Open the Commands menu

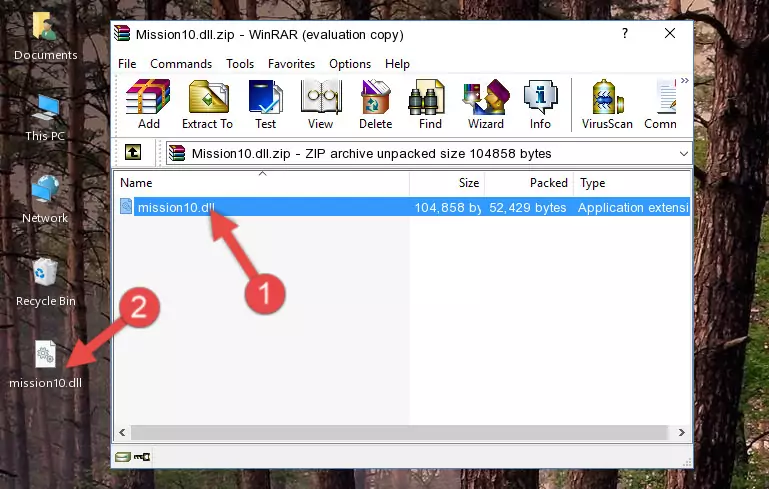pyautogui.click(x=181, y=64)
